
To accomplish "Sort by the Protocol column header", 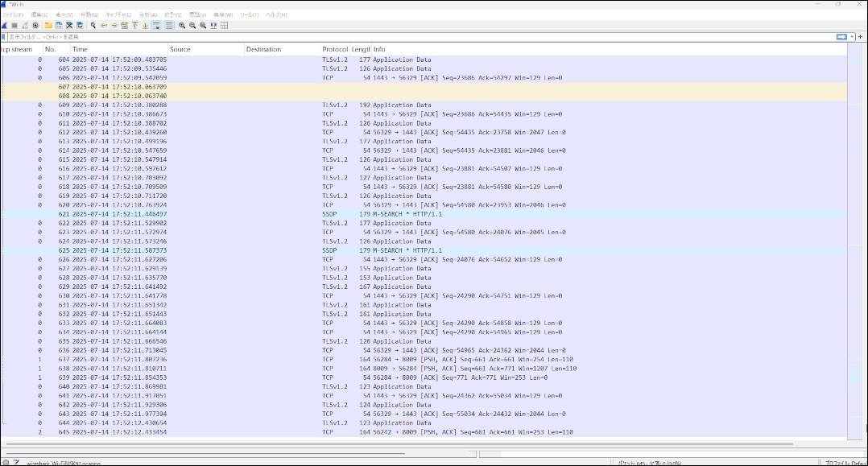I will (x=336, y=49).
